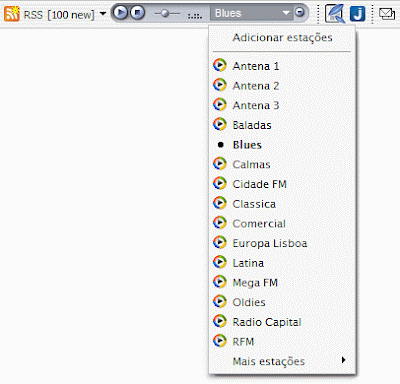The image size is (400, 384).
Task: Open the mail envelope icon
Action: [x=387, y=14]
